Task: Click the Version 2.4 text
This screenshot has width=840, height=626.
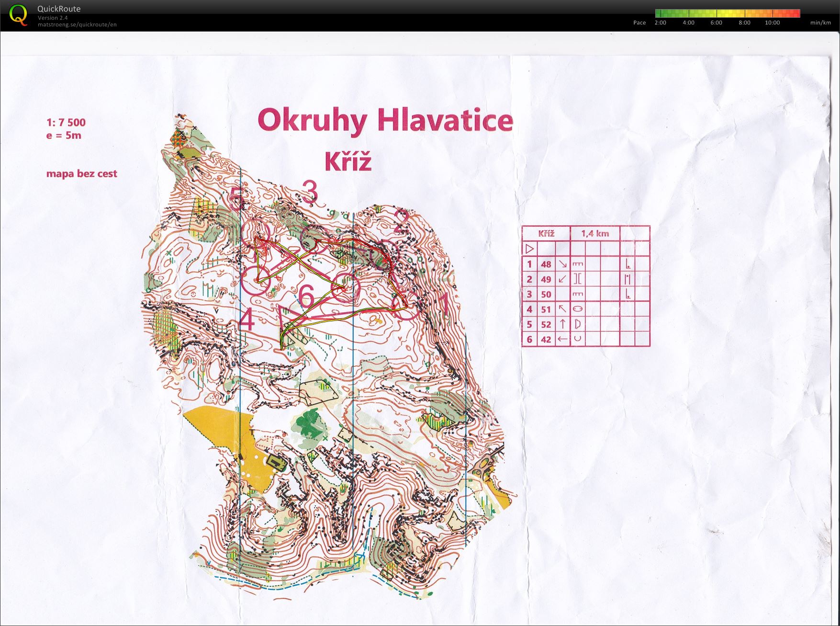Action: tap(53, 18)
